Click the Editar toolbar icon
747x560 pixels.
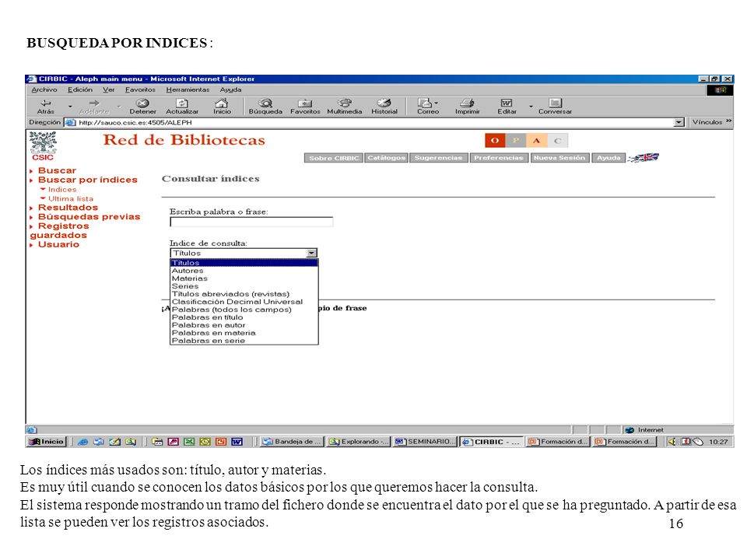coord(507,103)
